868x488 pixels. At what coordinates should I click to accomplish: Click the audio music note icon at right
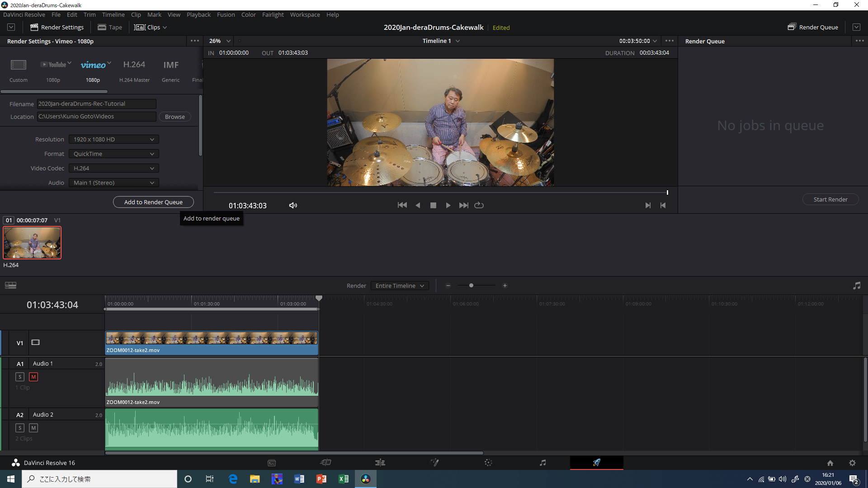coord(857,286)
